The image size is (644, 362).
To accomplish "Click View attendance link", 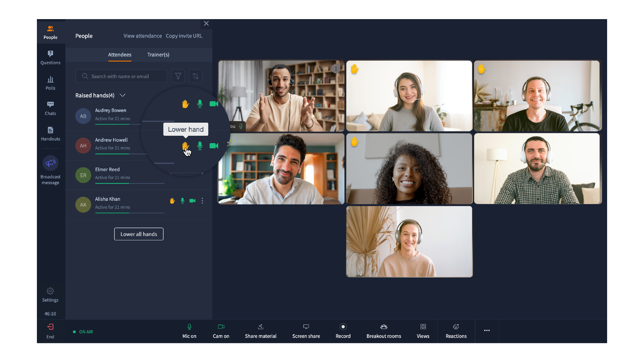I will [143, 36].
